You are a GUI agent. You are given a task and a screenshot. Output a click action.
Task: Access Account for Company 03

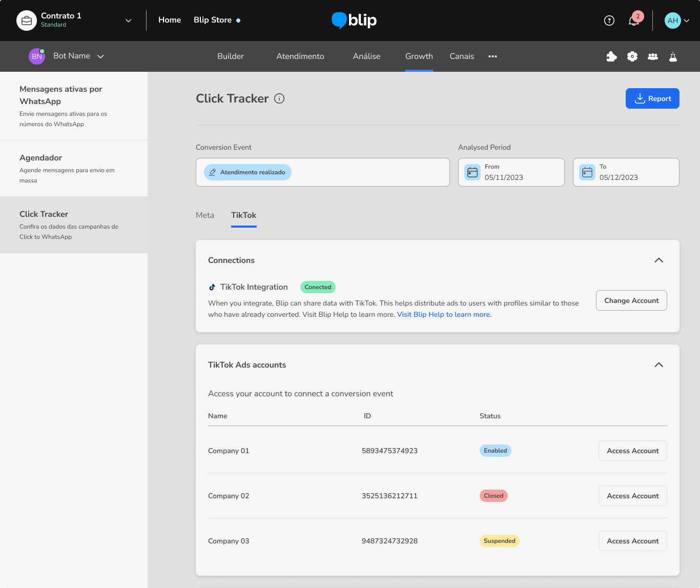[x=633, y=541]
